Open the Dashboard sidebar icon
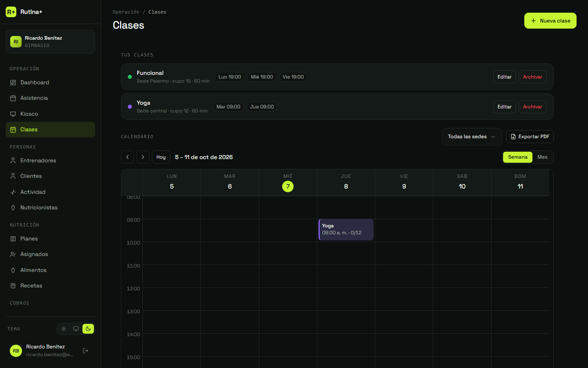The image size is (588, 368). tap(13, 83)
